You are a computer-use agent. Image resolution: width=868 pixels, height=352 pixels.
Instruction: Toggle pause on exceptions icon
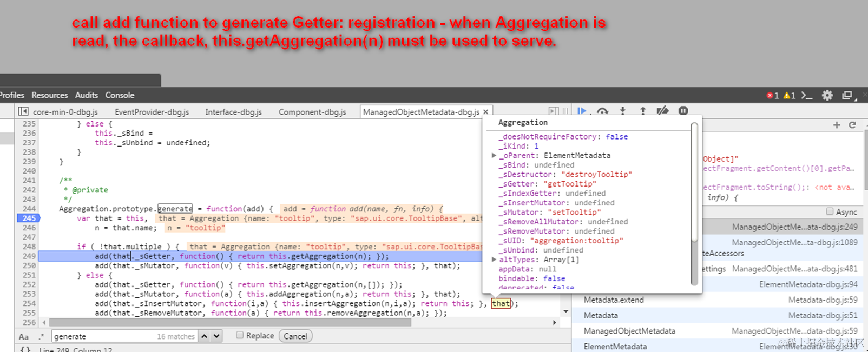tap(683, 111)
